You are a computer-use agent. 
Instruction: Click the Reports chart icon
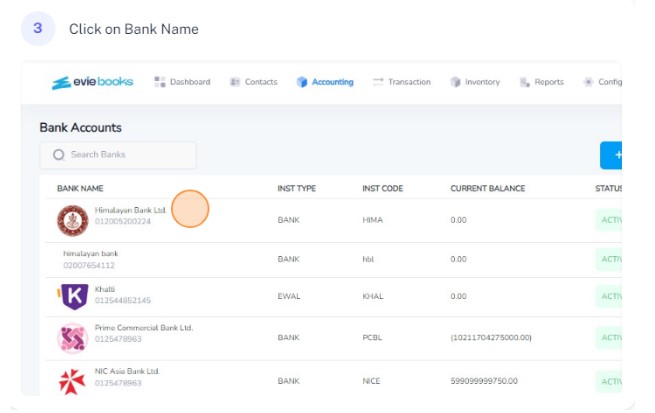tap(525, 82)
